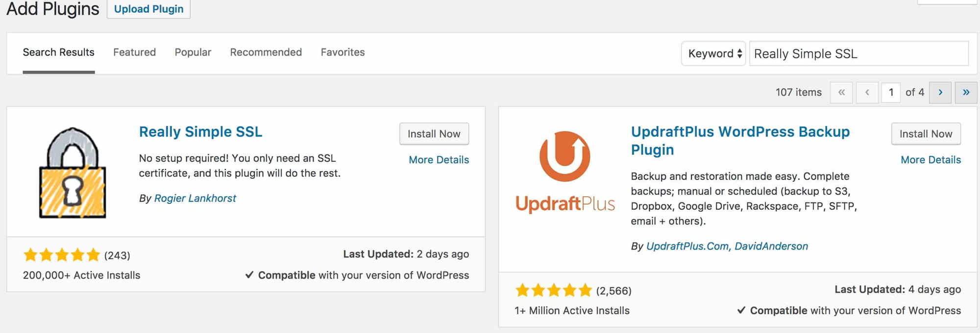980x333 pixels.
Task: Switch to the Featured tab
Action: point(134,52)
